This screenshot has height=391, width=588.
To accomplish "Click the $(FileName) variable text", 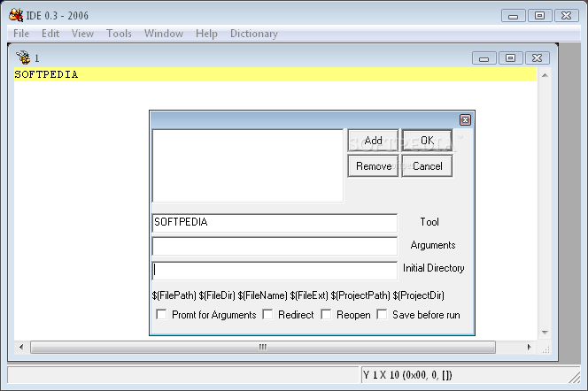I will coord(262,295).
